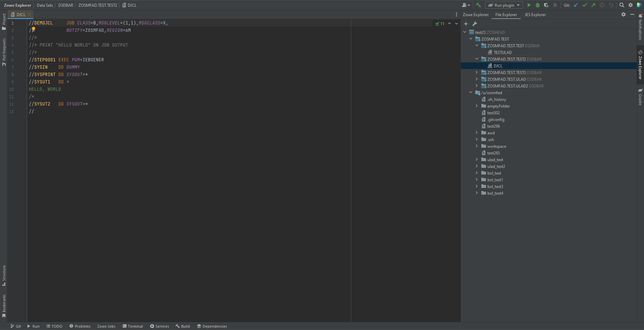The image size is (644, 330).
Task: Open the TODO tool window tab
Action: click(54, 326)
